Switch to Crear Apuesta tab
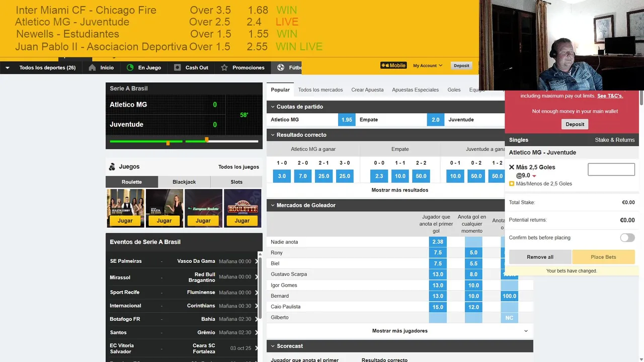 pyautogui.click(x=367, y=89)
